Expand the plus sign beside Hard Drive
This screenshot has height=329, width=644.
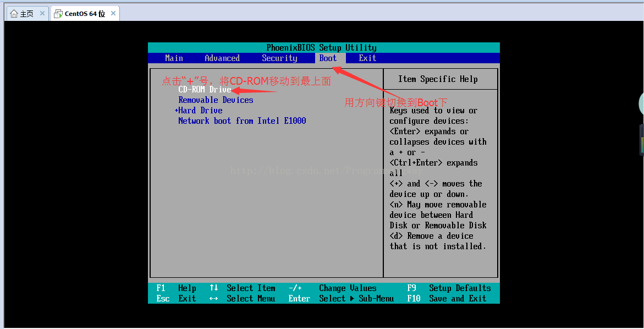point(177,111)
